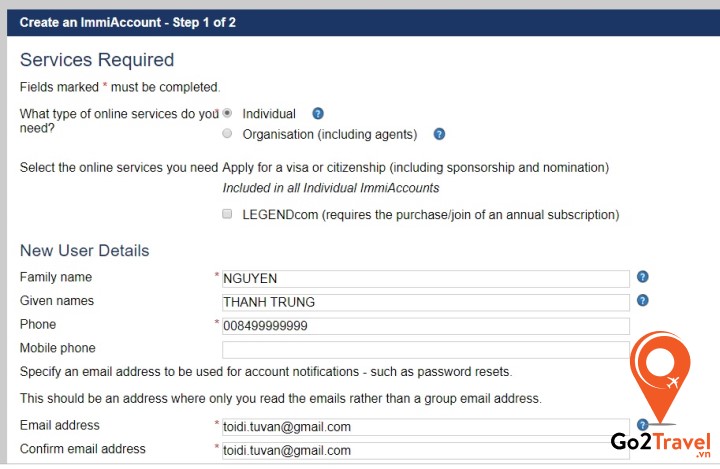Click into the Given names text box
720x469 pixels.
[425, 302]
